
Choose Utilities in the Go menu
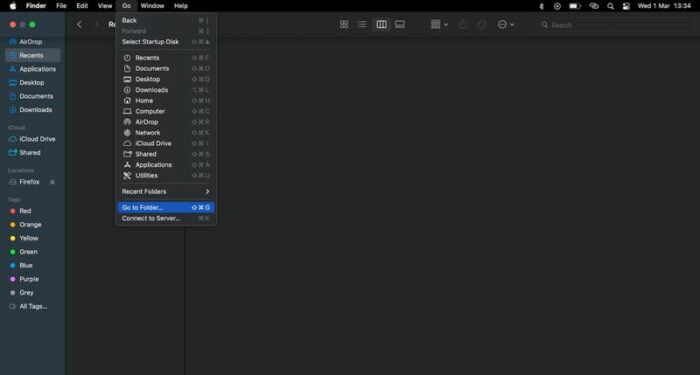[166, 175]
